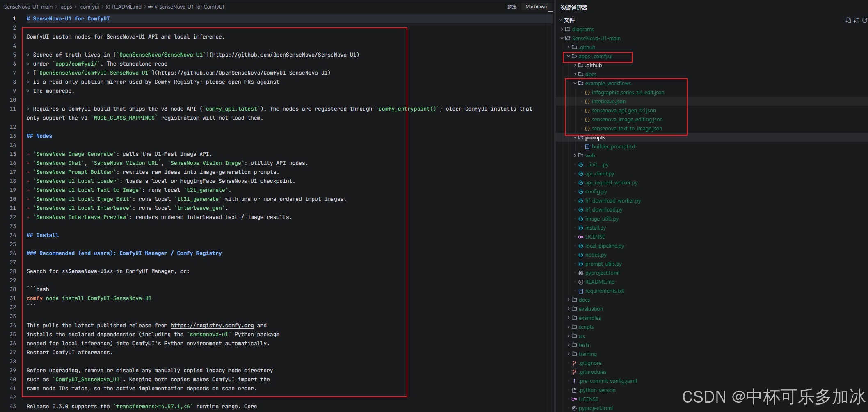Expand the web folder
The image size is (868, 412).
pyautogui.click(x=575, y=155)
